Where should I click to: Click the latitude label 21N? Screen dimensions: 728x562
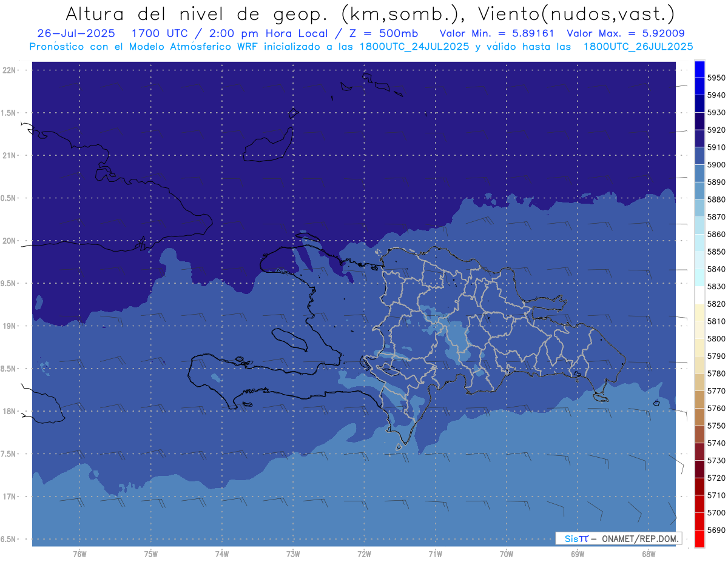click(x=9, y=155)
